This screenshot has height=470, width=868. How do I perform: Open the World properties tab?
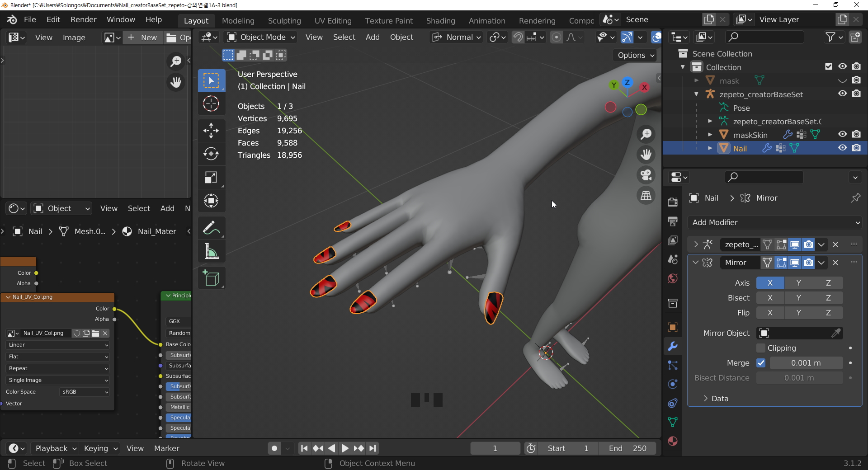pyautogui.click(x=673, y=278)
